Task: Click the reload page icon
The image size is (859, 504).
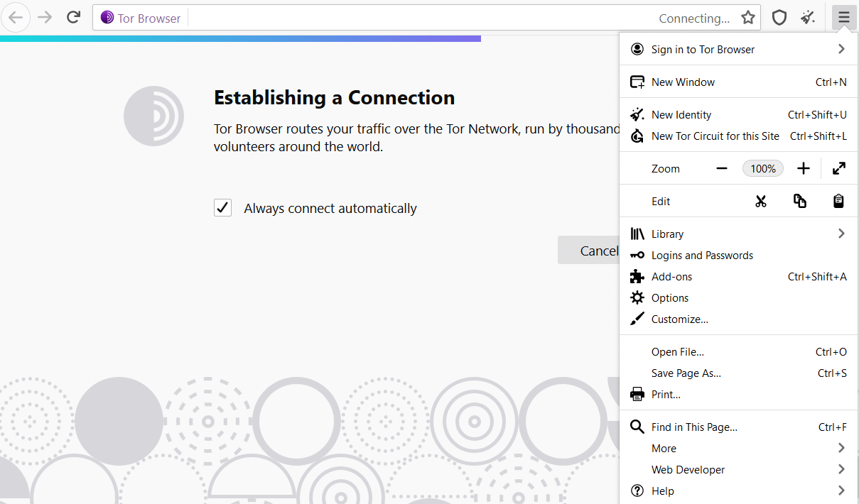Action: tap(73, 18)
